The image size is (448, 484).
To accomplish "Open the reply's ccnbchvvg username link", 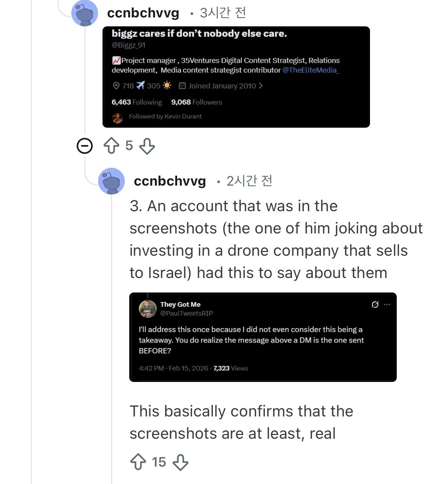I will 170,181.
